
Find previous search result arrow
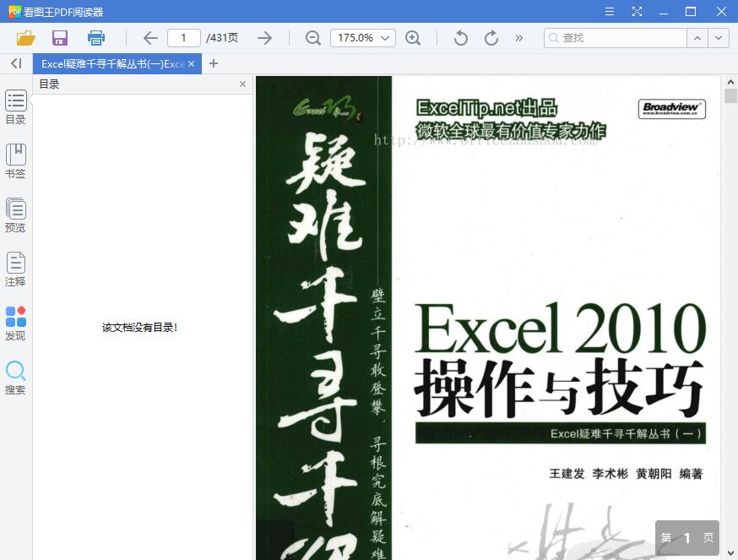[697, 38]
